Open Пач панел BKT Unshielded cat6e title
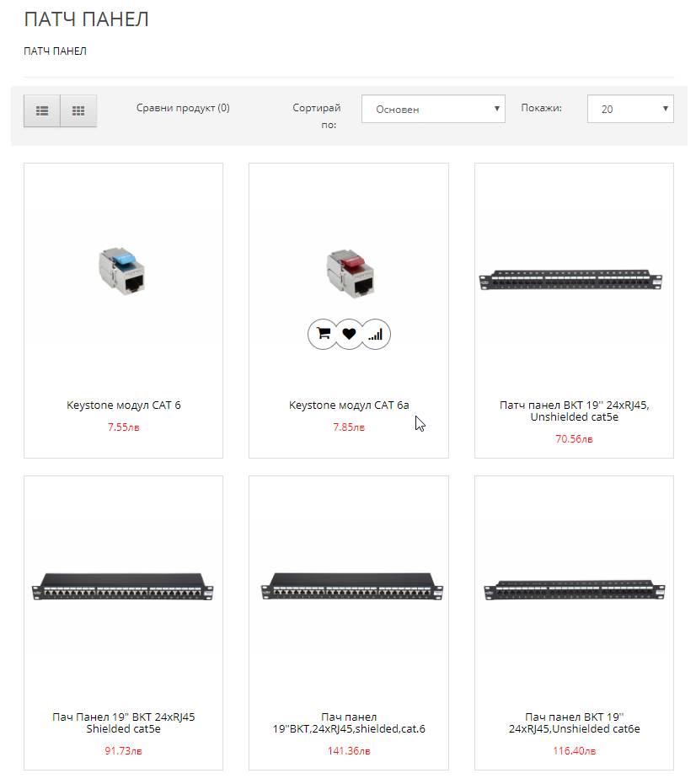The height and width of the screenshot is (784, 696). pyautogui.click(x=574, y=723)
